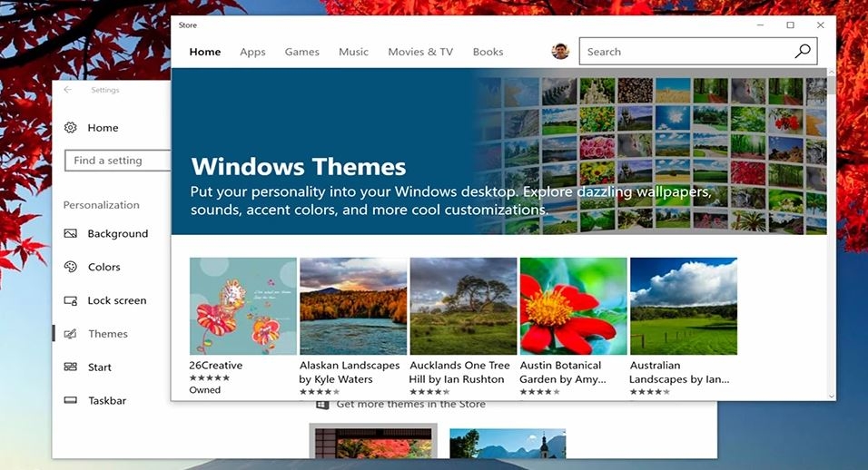Open Austin Botanical Garden theme thumbnail
The height and width of the screenshot is (470, 868).
pyautogui.click(x=574, y=306)
